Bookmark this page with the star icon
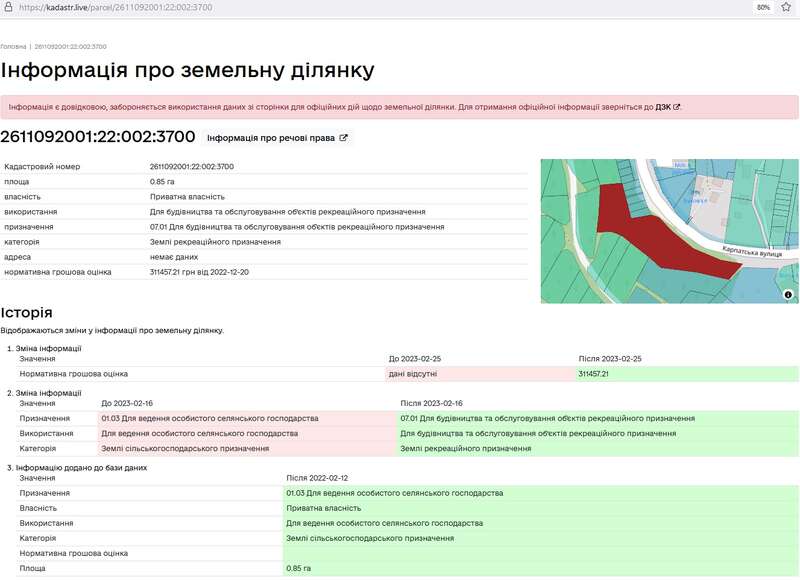The height and width of the screenshot is (580, 800). [785, 7]
